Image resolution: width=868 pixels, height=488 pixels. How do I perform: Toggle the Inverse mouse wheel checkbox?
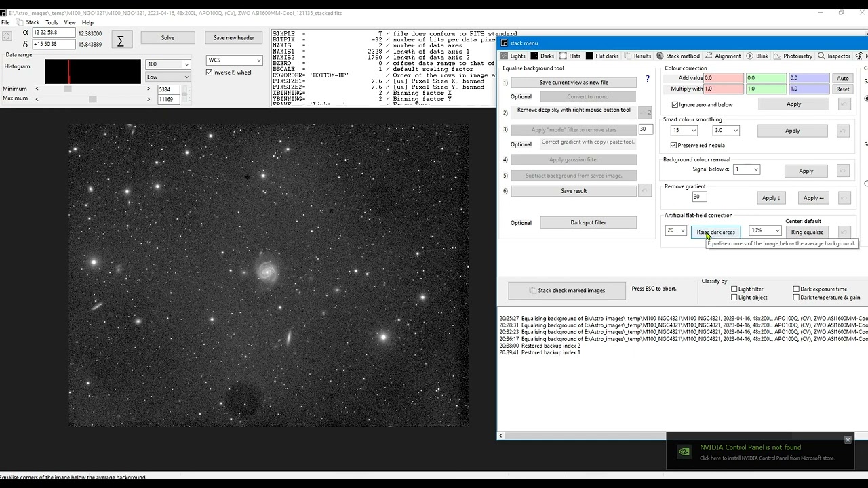pos(210,73)
